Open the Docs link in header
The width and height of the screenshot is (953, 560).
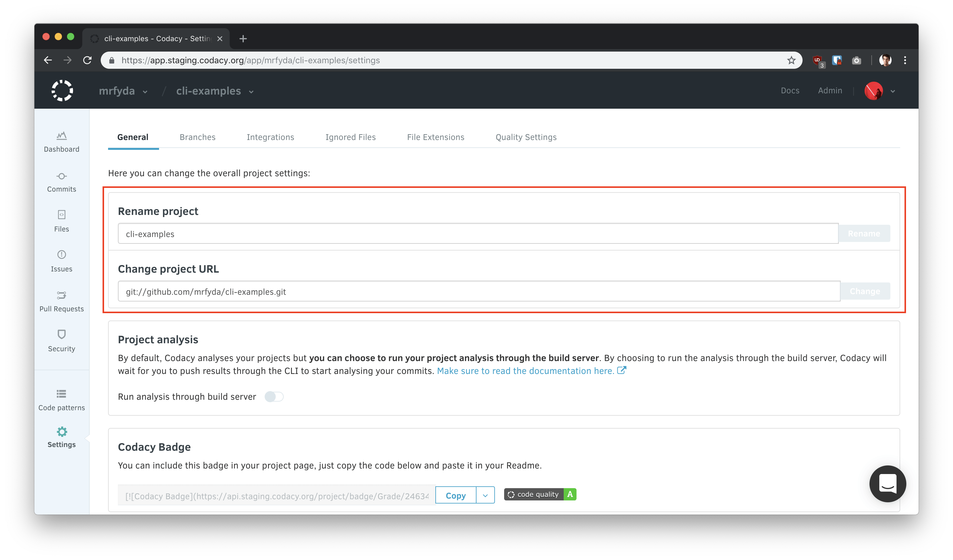pyautogui.click(x=790, y=91)
